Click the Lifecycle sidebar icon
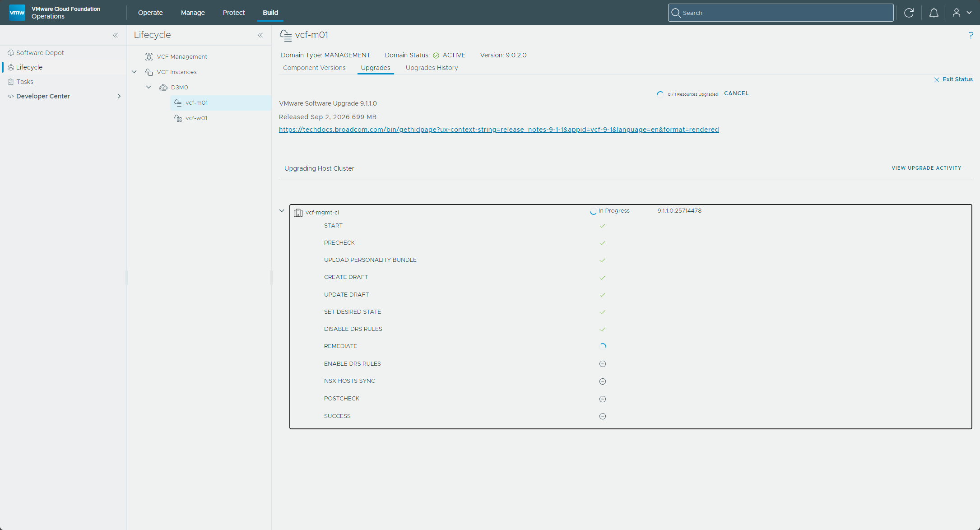Screen dimensions: 980x530 (x=11, y=67)
